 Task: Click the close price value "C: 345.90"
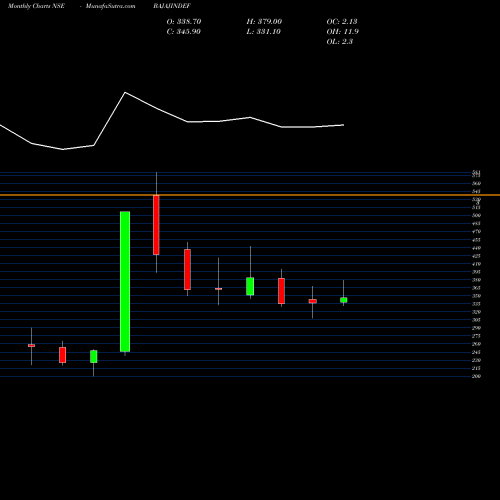(x=184, y=32)
